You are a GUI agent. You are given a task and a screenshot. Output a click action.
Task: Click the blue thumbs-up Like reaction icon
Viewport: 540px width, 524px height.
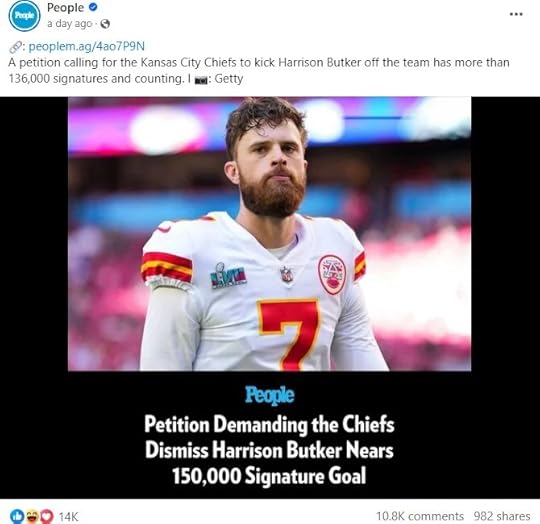coord(17,516)
